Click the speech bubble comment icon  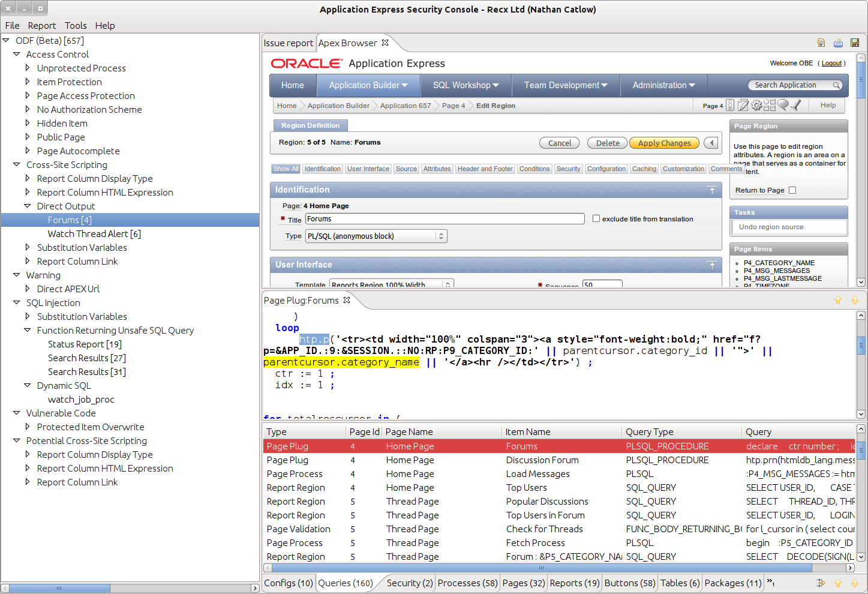coord(783,106)
